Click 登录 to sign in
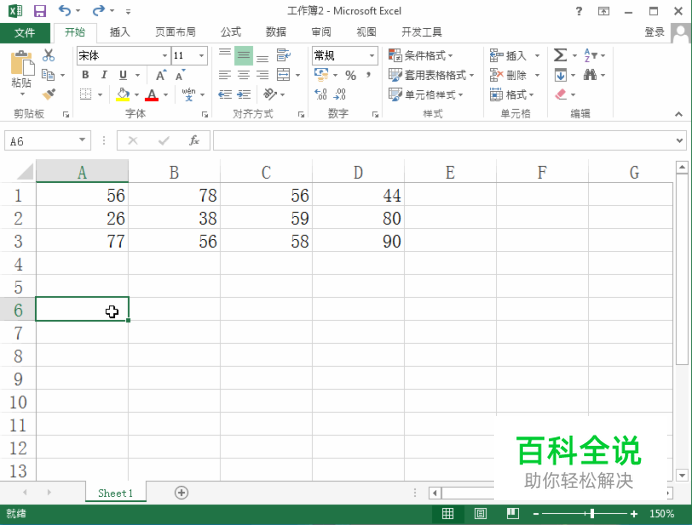692x525 pixels. click(x=654, y=32)
